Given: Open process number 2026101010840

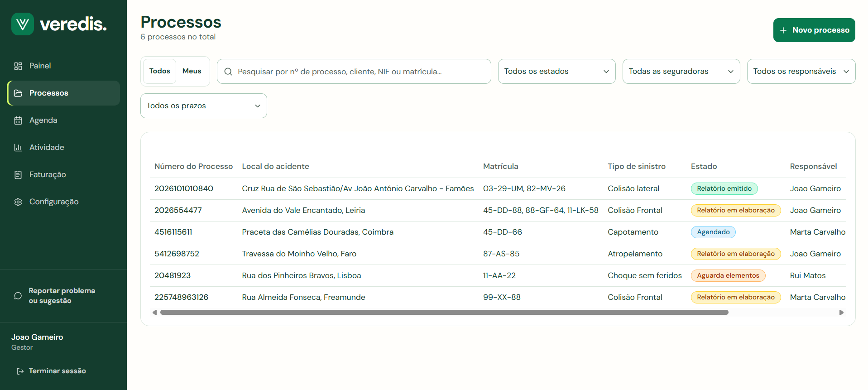Looking at the screenshot, I should (184, 189).
